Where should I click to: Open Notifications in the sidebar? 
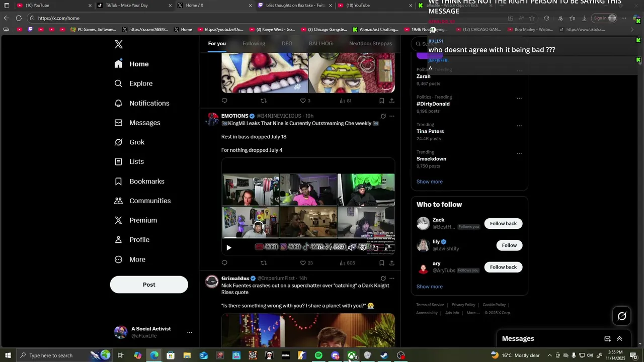142,103
